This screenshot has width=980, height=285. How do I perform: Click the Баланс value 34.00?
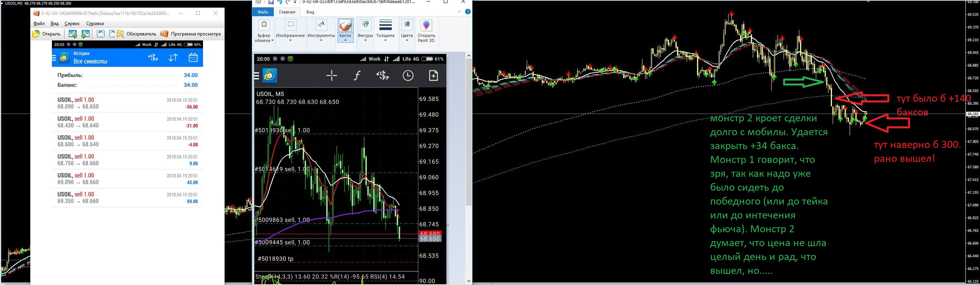point(191,85)
